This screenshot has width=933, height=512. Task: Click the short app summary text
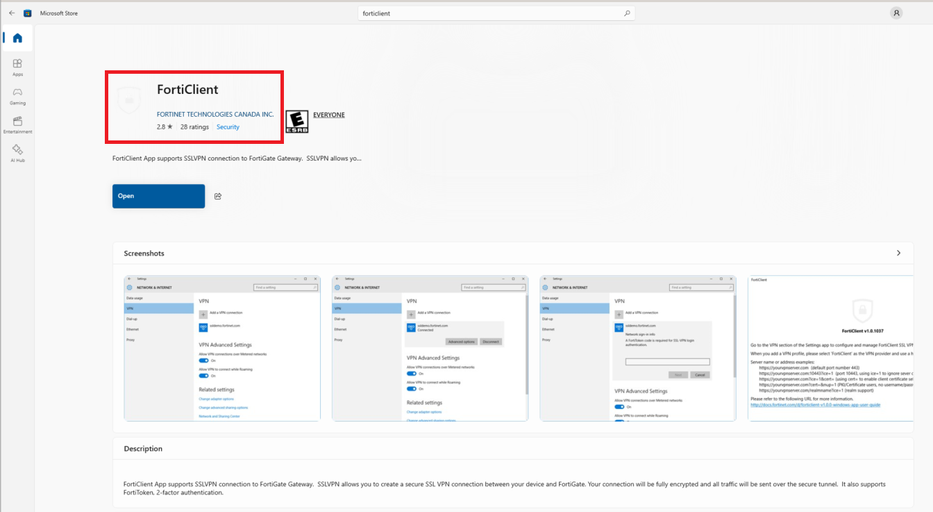[237, 158]
